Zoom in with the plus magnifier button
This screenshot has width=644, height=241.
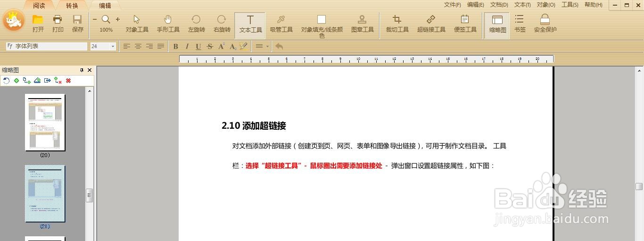pos(117,19)
